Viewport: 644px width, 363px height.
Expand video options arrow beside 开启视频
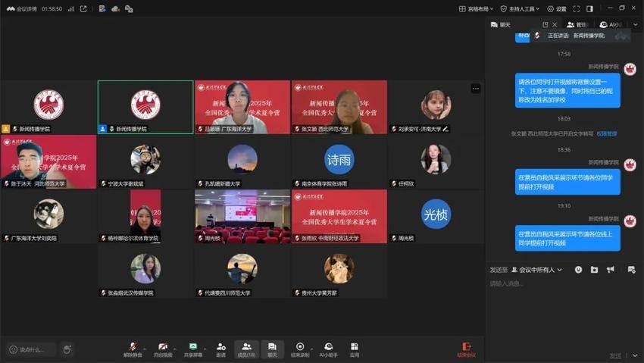pos(174,349)
